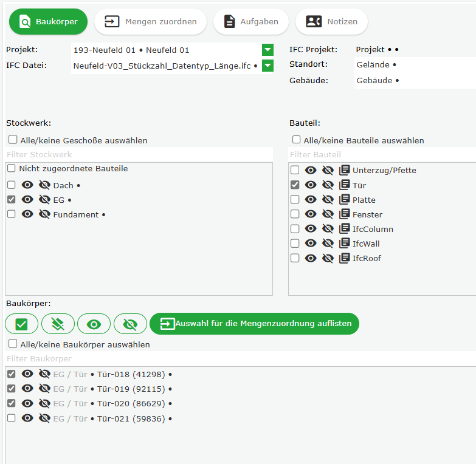Check the Tür-021 (59836) checkbox
Screen dimensions: 476x464
pyautogui.click(x=12, y=418)
